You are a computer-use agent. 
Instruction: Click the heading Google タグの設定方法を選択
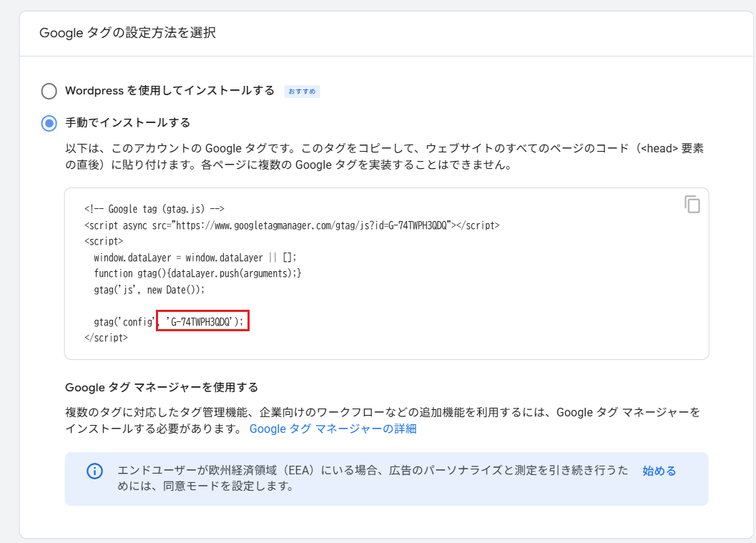click(x=127, y=33)
